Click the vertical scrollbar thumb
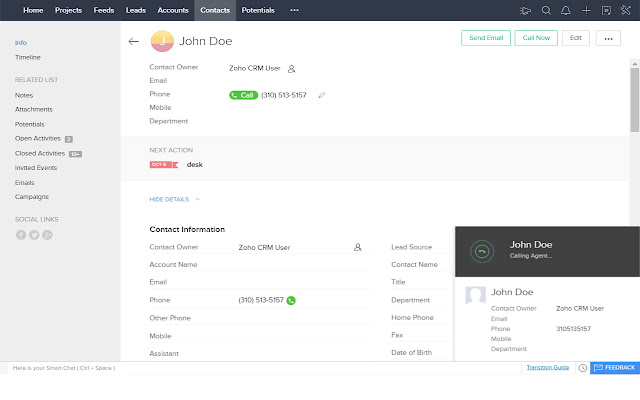Screen dimensions: 640x400 [634, 100]
